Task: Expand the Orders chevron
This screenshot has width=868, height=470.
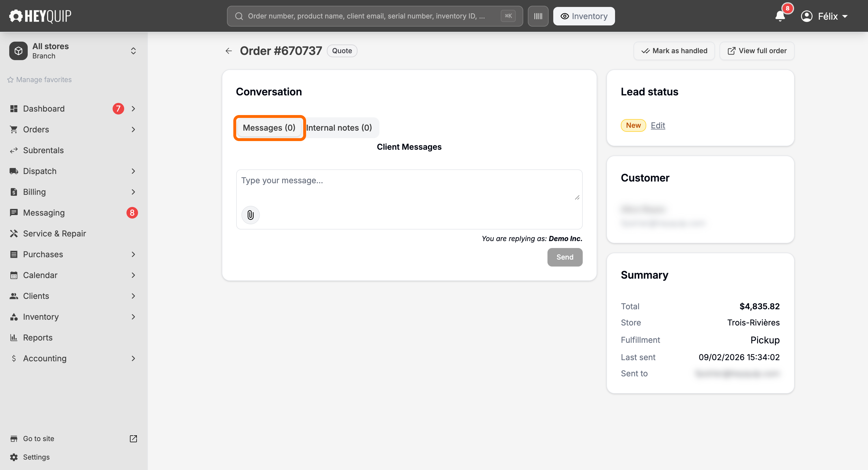Action: 133,129
